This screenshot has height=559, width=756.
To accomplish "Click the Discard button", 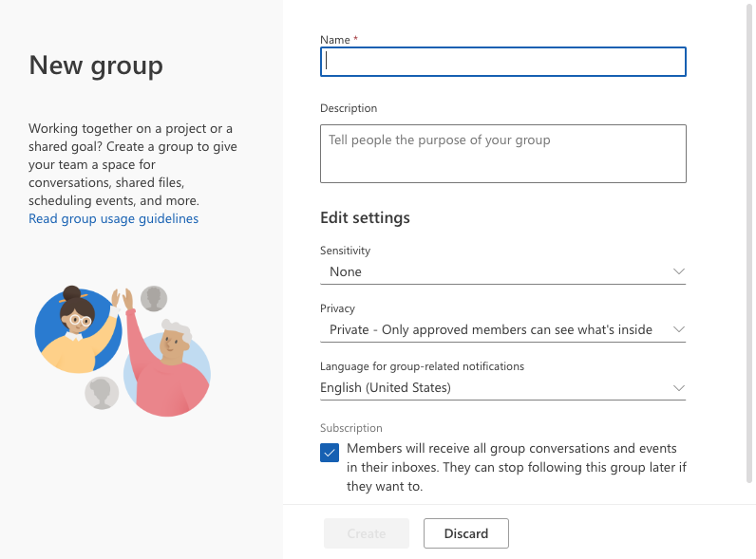I will (466, 533).
